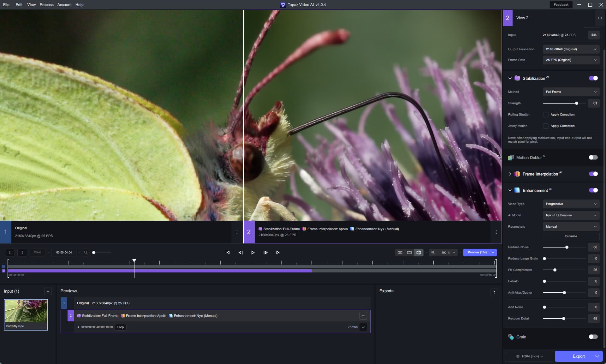This screenshot has height=364, width=606.
Task: Check Rolling Shutter Apply Correction
Action: tap(545, 115)
